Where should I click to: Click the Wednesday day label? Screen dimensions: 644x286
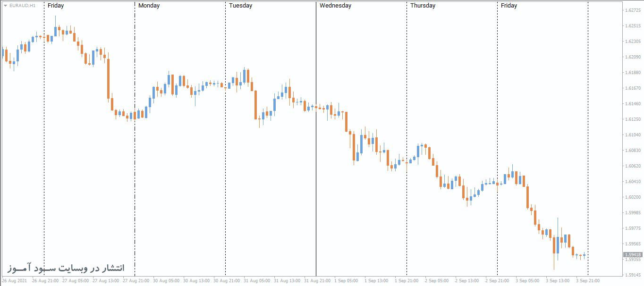[335, 6]
